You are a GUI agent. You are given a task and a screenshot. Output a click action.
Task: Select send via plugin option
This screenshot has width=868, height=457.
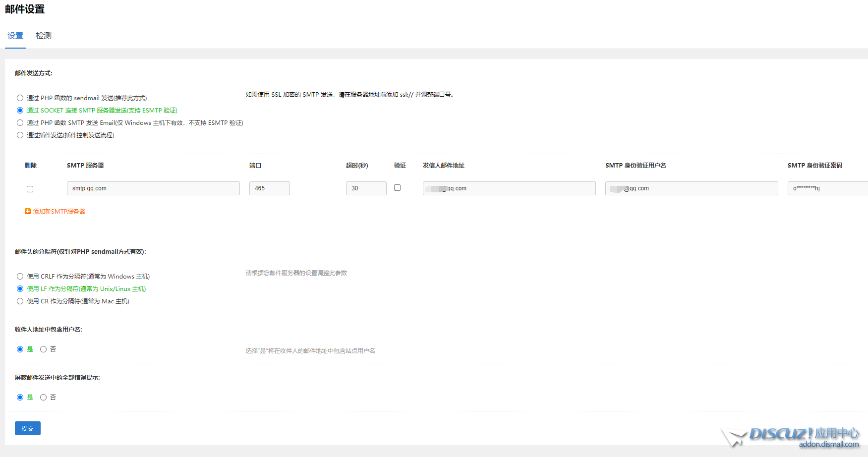click(x=20, y=135)
